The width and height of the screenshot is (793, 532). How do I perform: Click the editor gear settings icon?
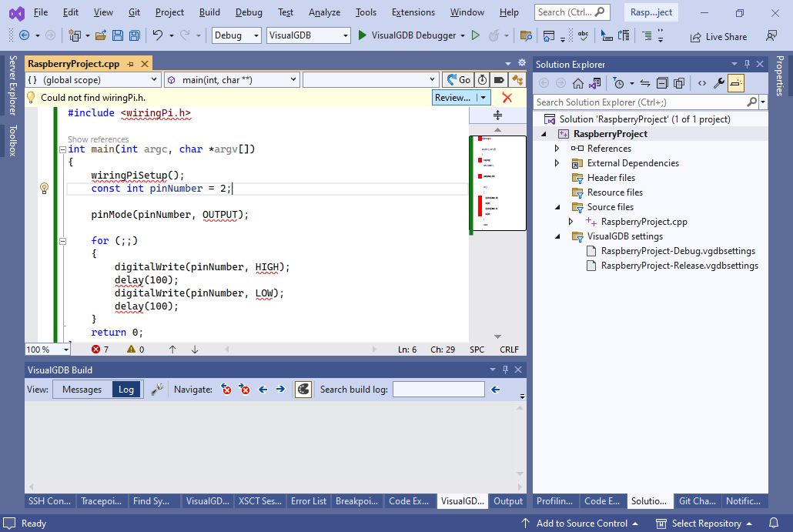(x=522, y=62)
